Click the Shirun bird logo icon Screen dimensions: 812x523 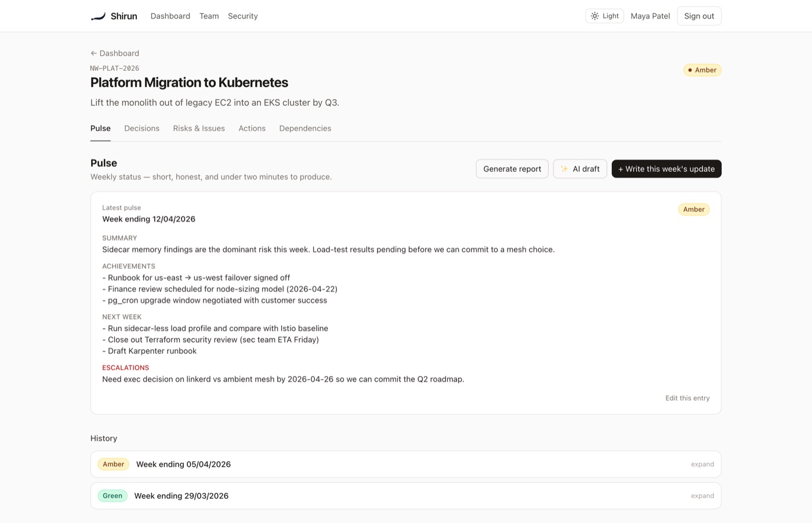[99, 16]
